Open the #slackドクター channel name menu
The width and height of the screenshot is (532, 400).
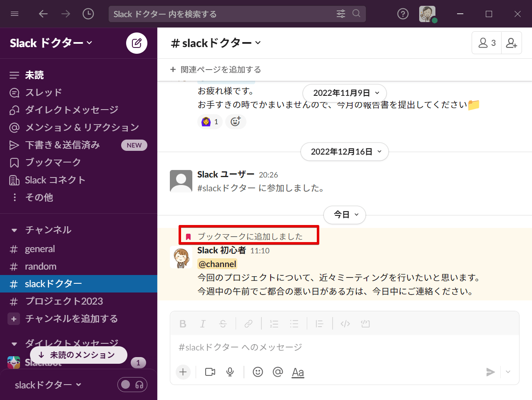point(215,42)
